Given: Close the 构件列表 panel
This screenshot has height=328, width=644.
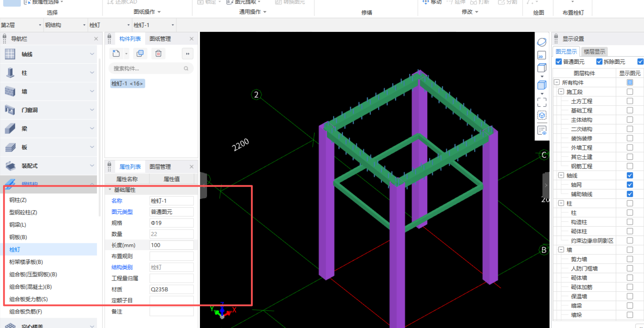Looking at the screenshot, I should coord(191,39).
